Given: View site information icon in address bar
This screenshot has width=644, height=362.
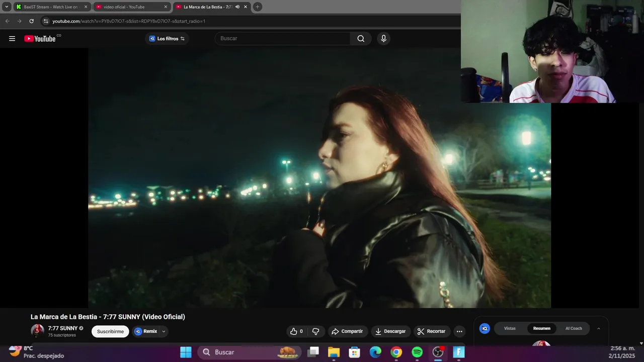Looking at the screenshot, I should click(x=46, y=21).
